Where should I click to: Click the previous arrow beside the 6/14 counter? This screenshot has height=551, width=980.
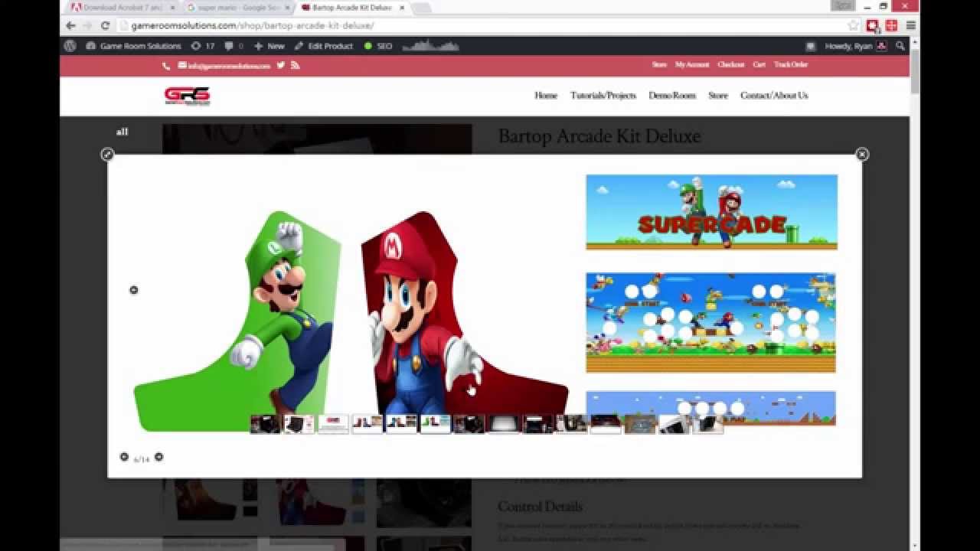(x=124, y=457)
